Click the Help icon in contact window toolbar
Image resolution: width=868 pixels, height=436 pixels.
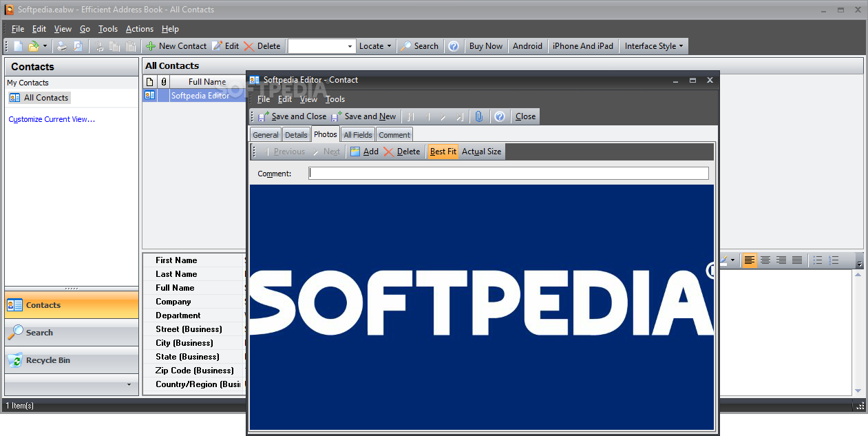pos(500,116)
